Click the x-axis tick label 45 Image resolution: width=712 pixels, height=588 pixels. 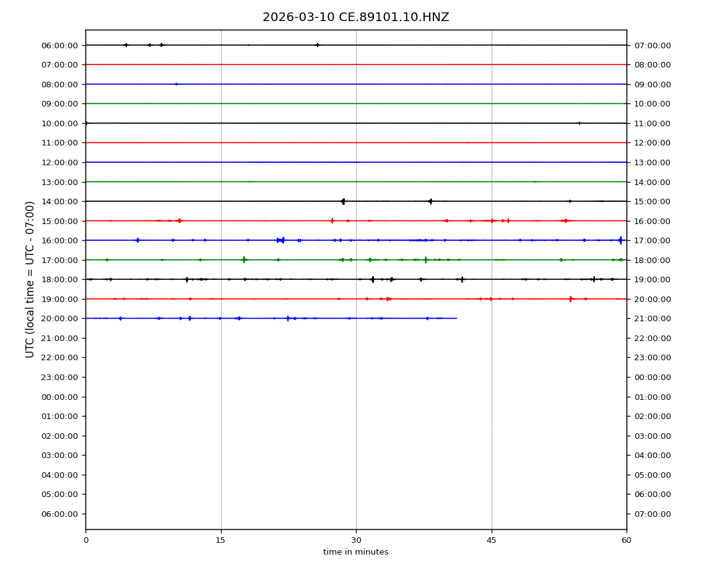492,540
